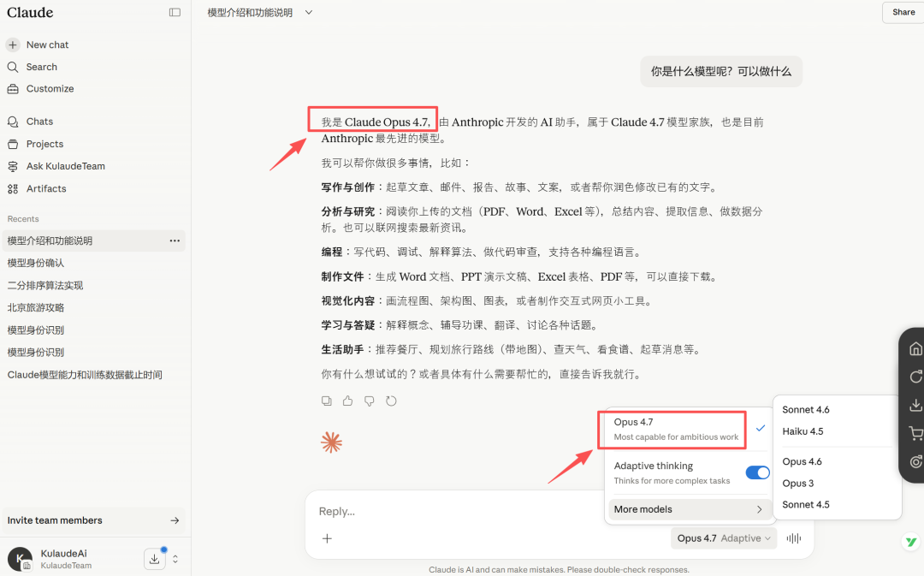Give the response a thumbs down

pos(370,401)
